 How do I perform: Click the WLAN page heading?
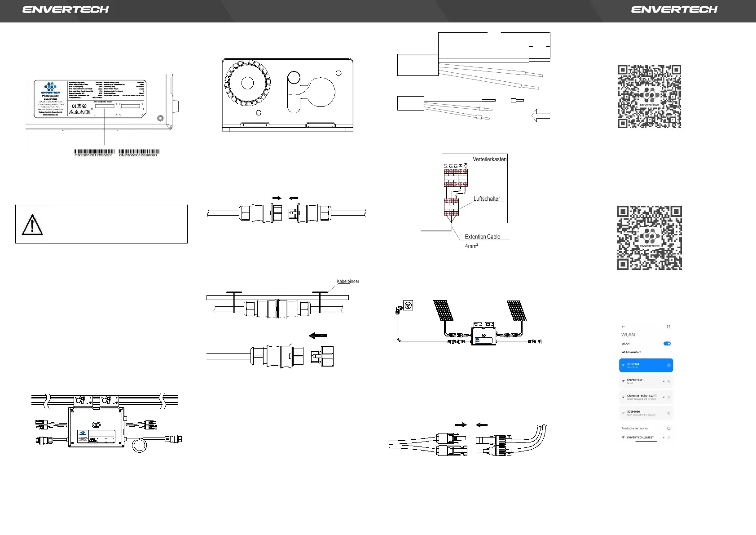pyautogui.click(x=628, y=335)
